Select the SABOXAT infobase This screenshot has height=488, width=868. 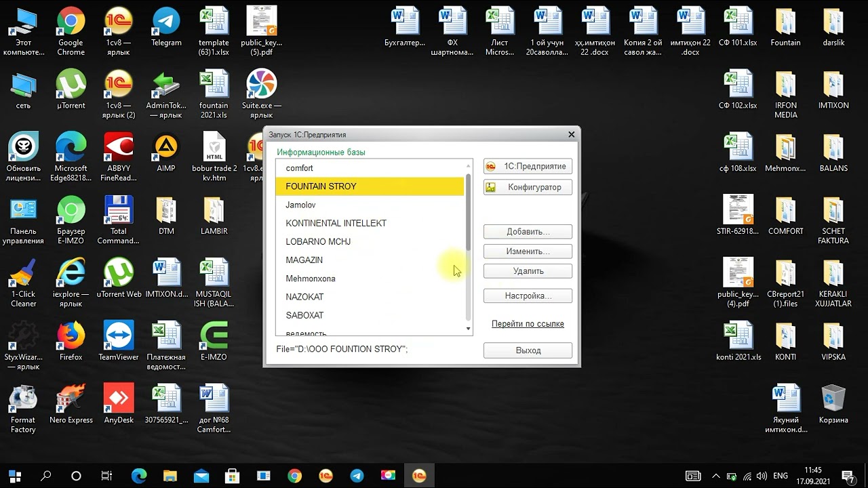pyautogui.click(x=370, y=315)
